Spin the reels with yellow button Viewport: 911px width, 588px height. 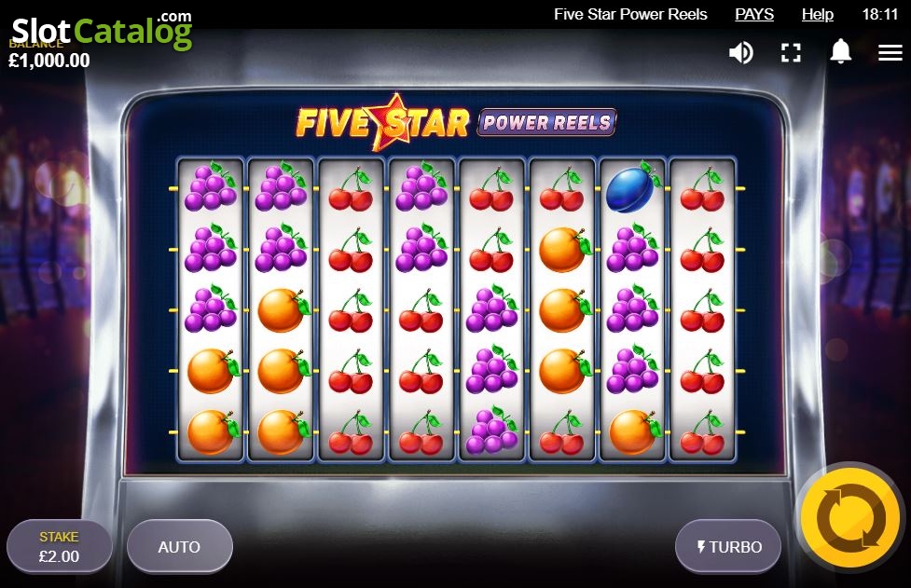pyautogui.click(x=850, y=516)
